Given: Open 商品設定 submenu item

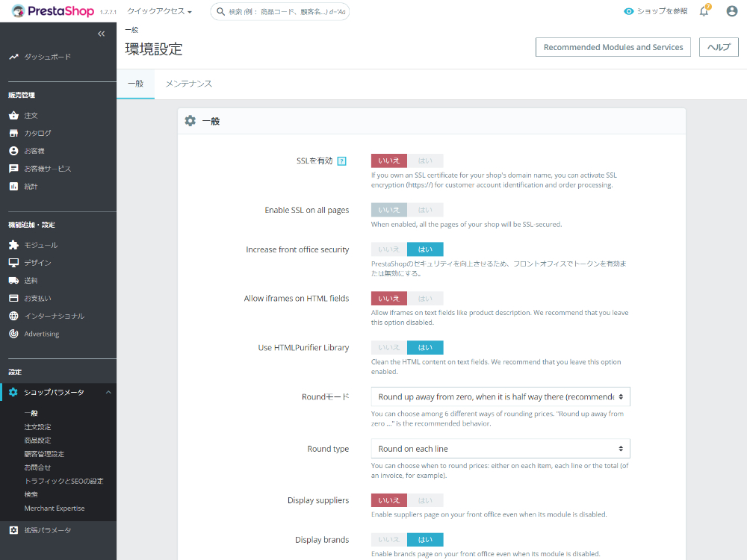Looking at the screenshot, I should (x=37, y=441).
